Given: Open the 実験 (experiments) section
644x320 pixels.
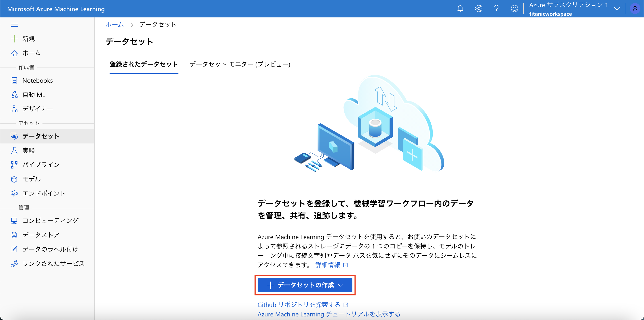Looking at the screenshot, I should pyautogui.click(x=30, y=150).
